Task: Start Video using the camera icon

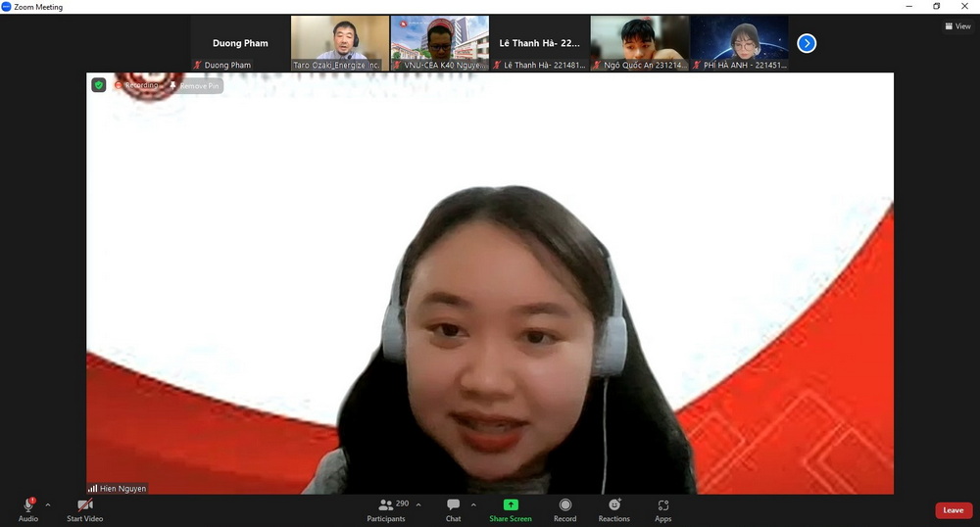Action: coord(84,505)
